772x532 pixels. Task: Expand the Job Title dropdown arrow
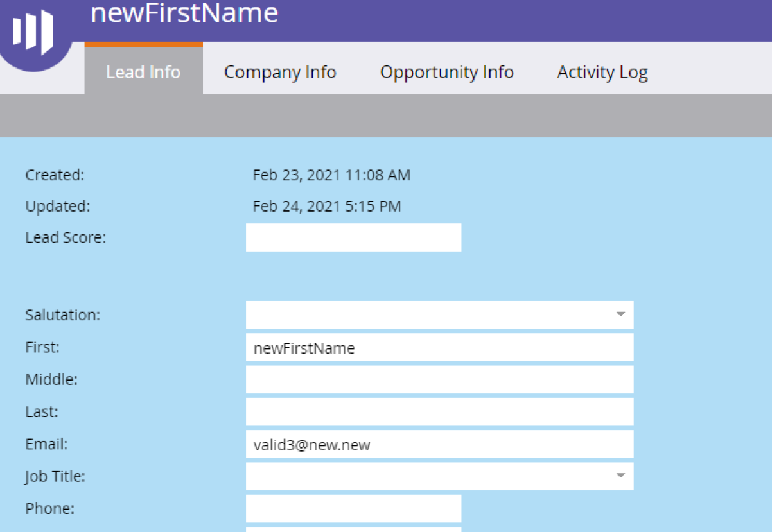[620, 476]
